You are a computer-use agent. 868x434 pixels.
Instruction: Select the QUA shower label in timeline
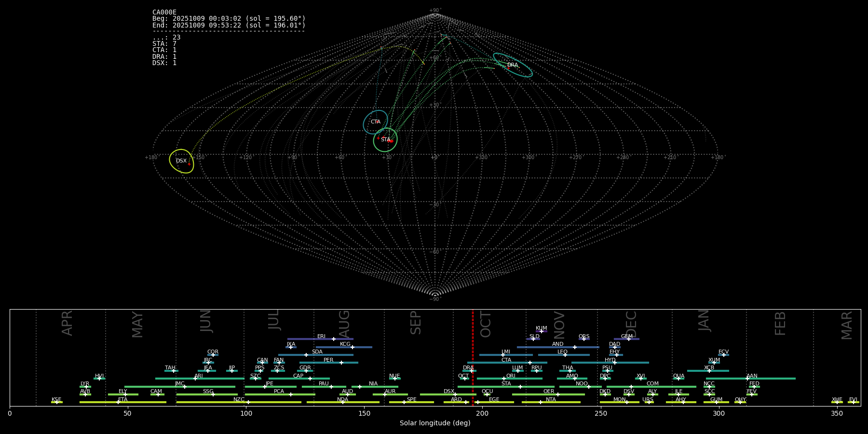(x=678, y=376)
